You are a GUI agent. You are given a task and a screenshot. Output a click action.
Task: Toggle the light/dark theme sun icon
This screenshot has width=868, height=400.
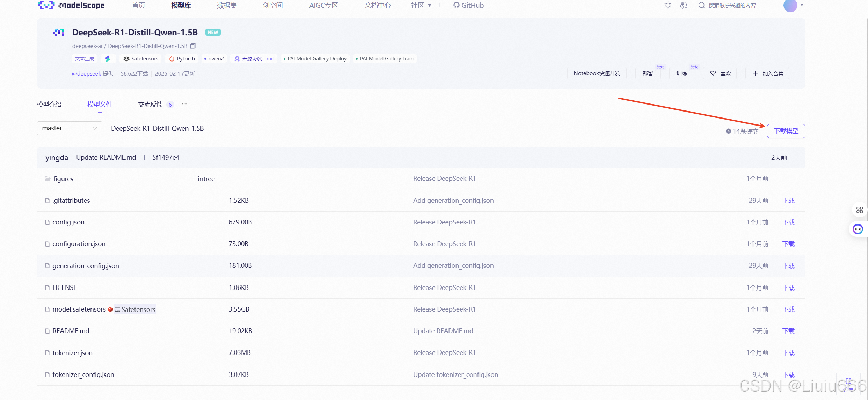(x=668, y=5)
